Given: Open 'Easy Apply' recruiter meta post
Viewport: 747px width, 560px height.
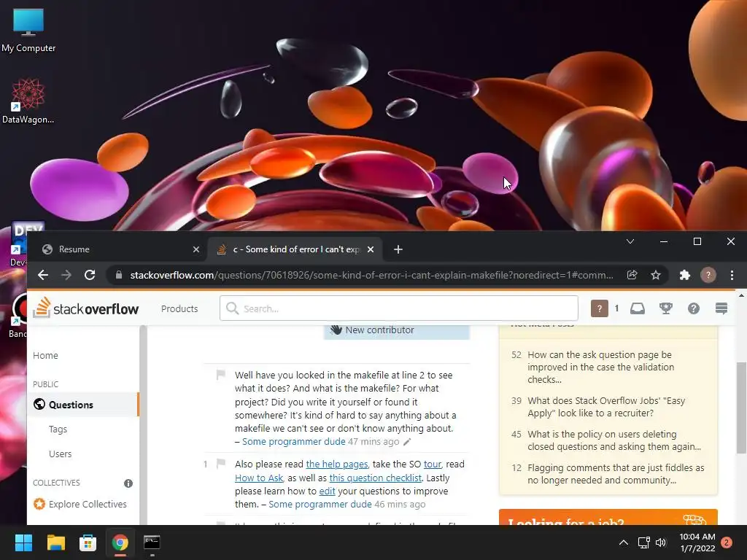Looking at the screenshot, I should click(606, 407).
